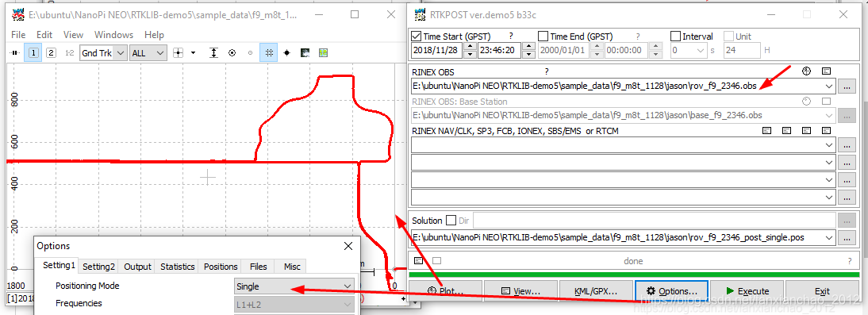Enable the Time End (GPST) checkbox
This screenshot has width=868, height=315.
tap(543, 36)
